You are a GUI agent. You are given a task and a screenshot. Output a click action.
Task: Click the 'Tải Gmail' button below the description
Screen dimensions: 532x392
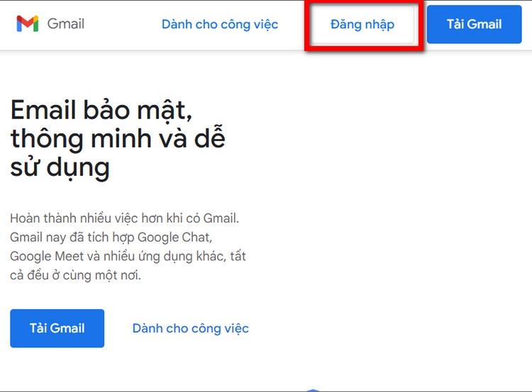point(57,328)
